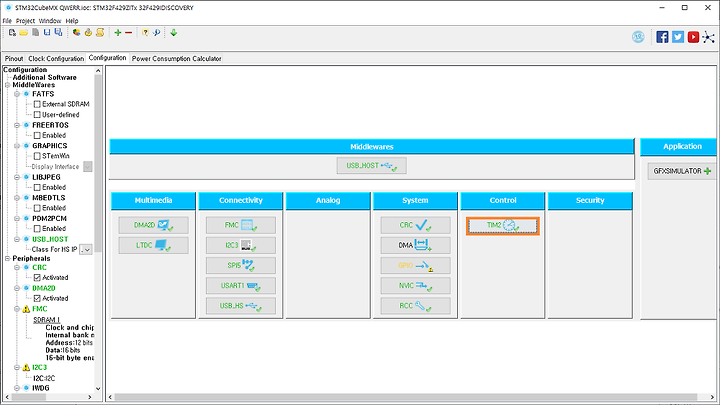Viewport: 720px width, 405px height.
Task: Open the NVIC configuration button
Action: 415,286
